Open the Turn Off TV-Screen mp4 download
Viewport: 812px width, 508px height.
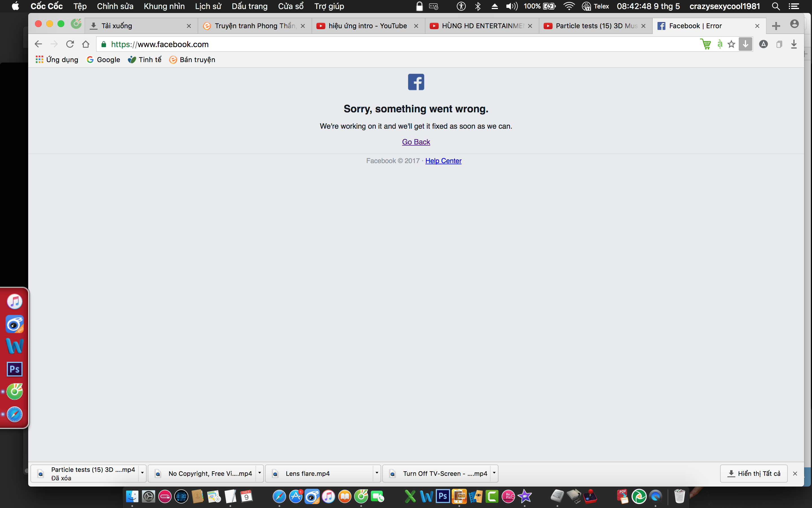436,473
